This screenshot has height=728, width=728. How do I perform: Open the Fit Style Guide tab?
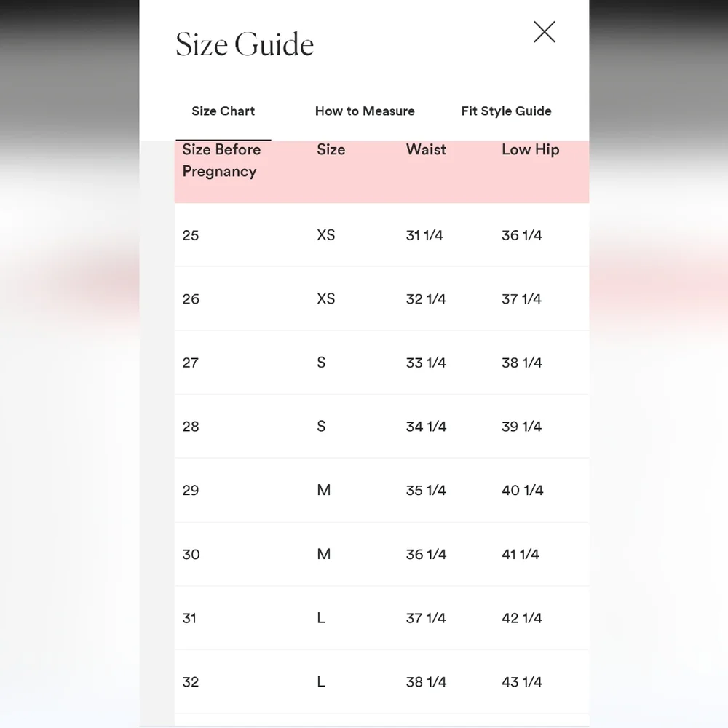[x=506, y=111]
